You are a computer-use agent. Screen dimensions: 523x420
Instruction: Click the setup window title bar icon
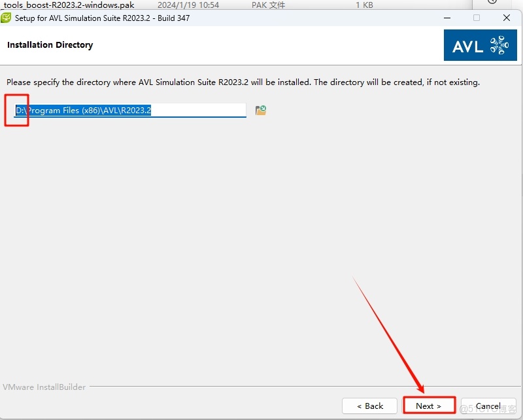(6, 18)
